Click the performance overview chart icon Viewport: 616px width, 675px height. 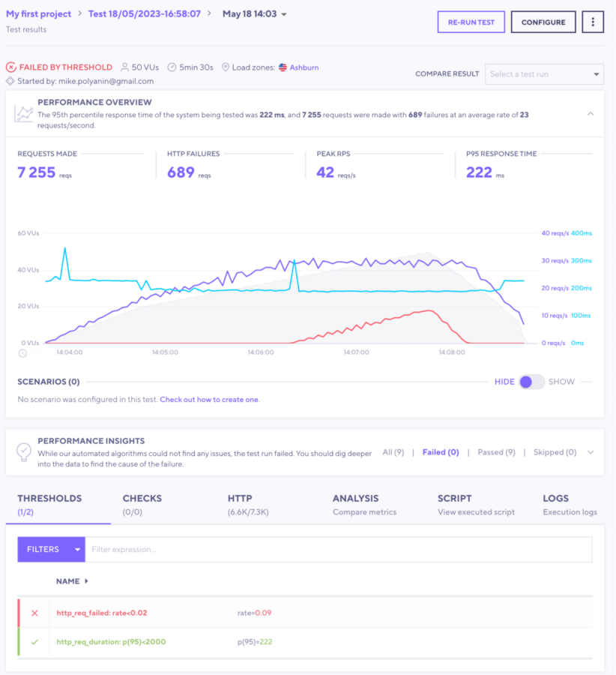point(25,113)
